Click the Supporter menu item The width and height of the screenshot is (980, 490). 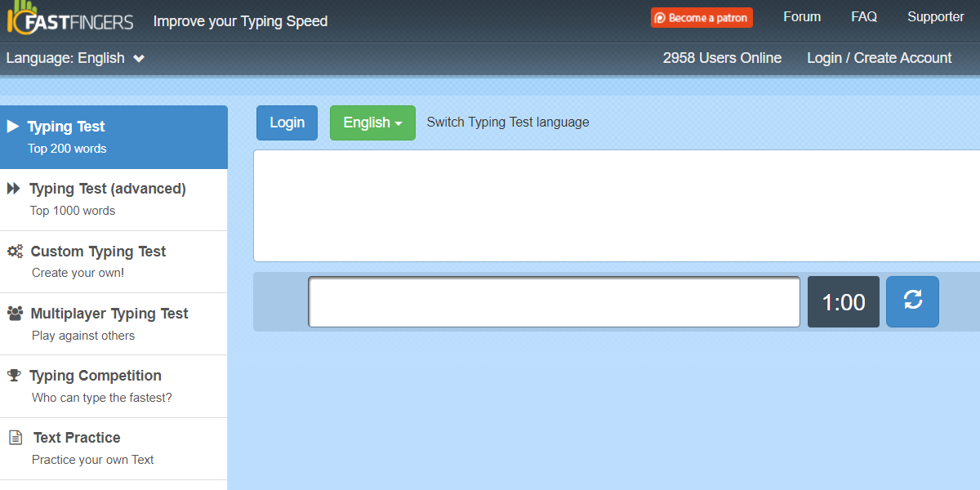(x=936, y=16)
